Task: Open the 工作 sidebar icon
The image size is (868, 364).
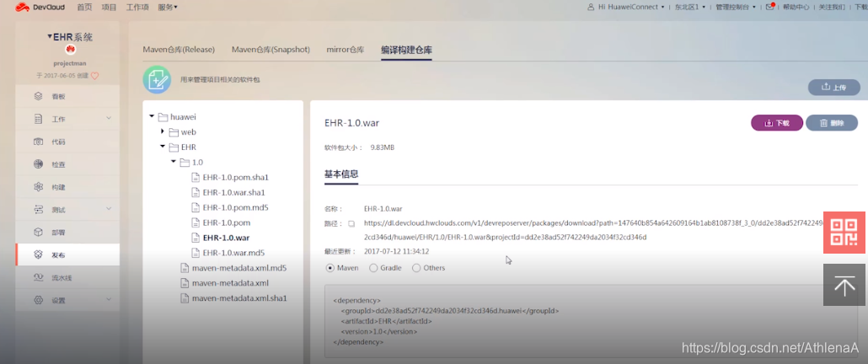Action: tap(38, 119)
